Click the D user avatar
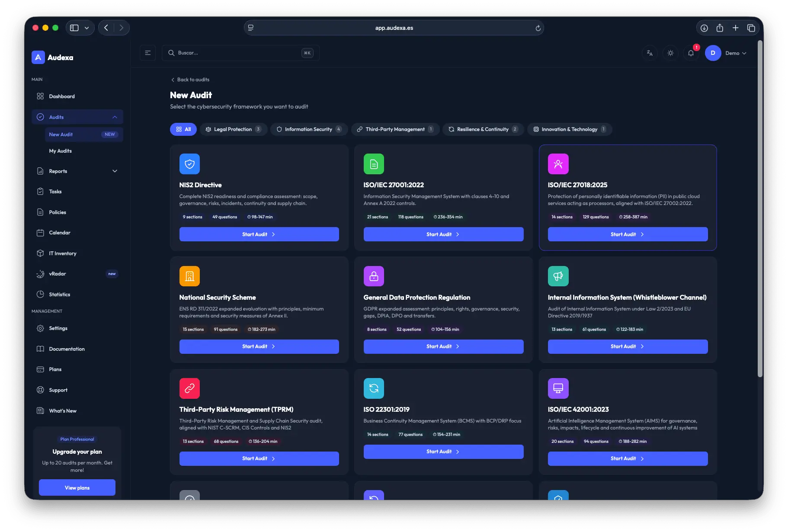This screenshot has width=788, height=532. click(x=713, y=53)
